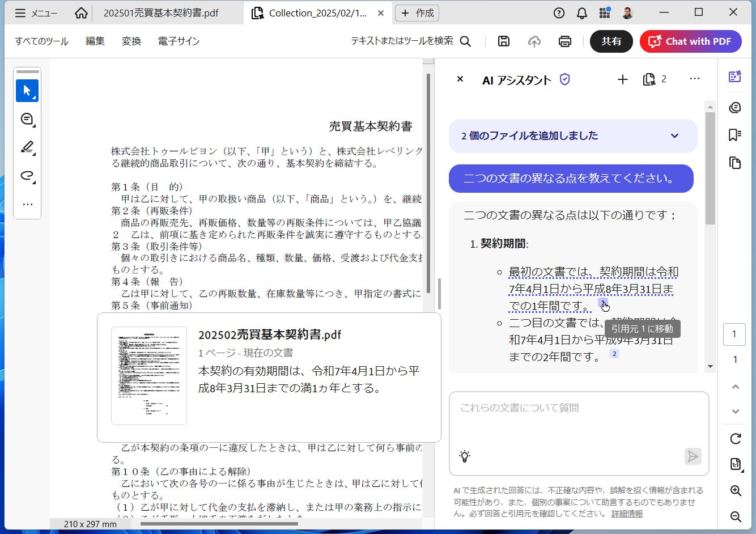Click the print icon in toolbar
Viewport: 756px width, 534px height.
coord(564,41)
